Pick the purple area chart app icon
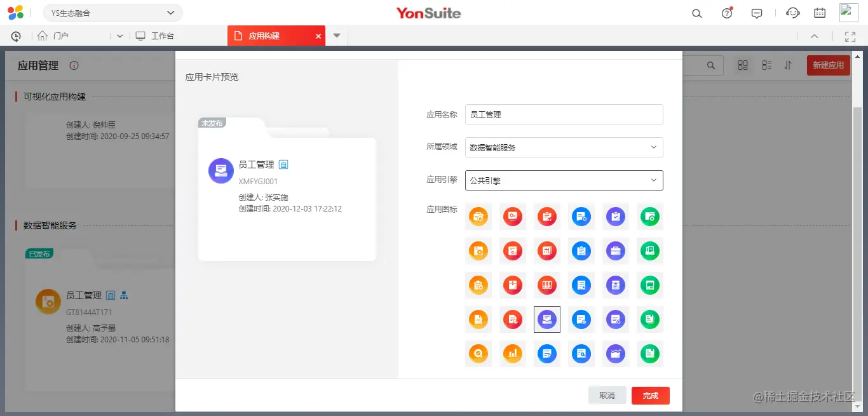 (616, 354)
